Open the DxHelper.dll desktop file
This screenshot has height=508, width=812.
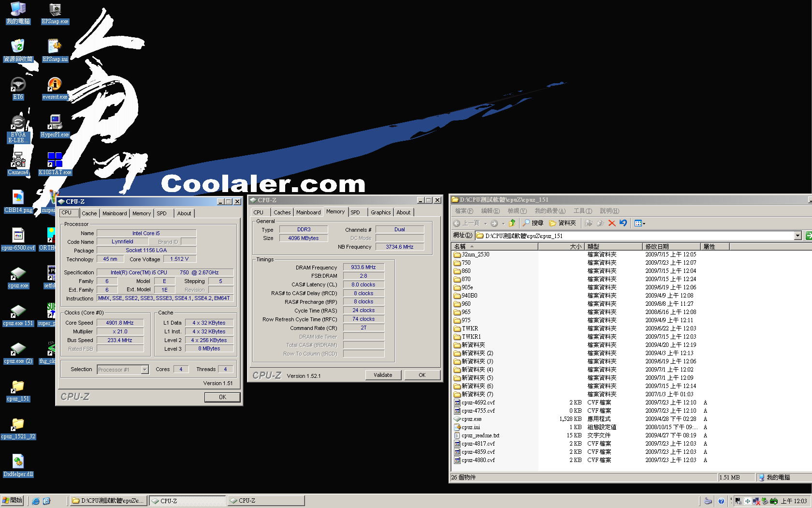click(18, 466)
